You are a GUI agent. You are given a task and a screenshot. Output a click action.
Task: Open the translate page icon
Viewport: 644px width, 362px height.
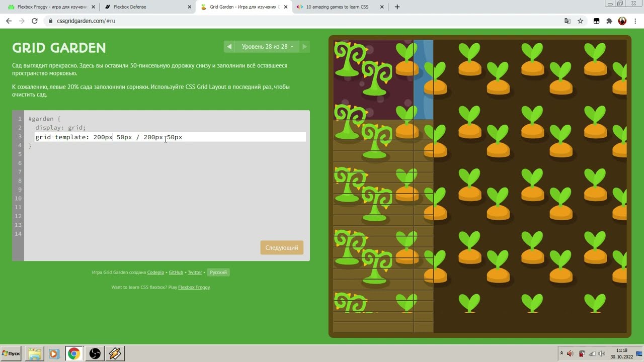click(568, 21)
